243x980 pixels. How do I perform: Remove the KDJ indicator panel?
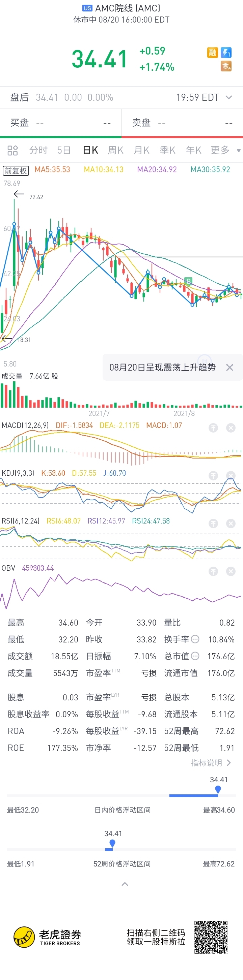231,476
